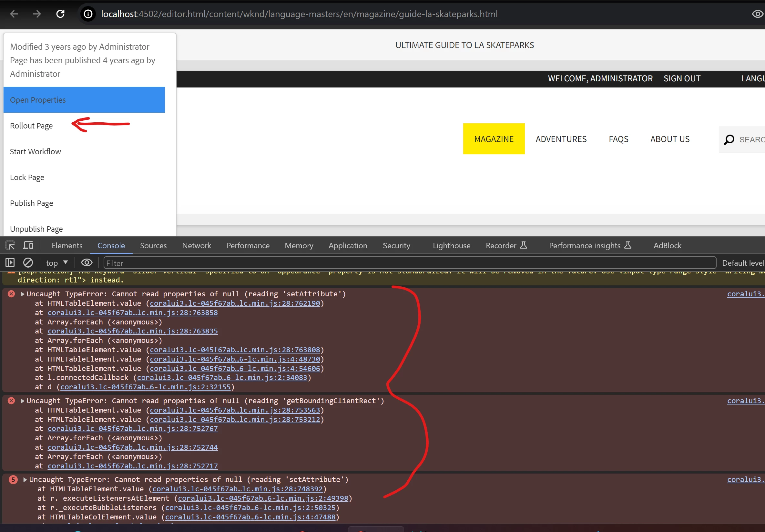This screenshot has height=532, width=765.
Task: Click the live expression eye icon
Action: coord(87,263)
